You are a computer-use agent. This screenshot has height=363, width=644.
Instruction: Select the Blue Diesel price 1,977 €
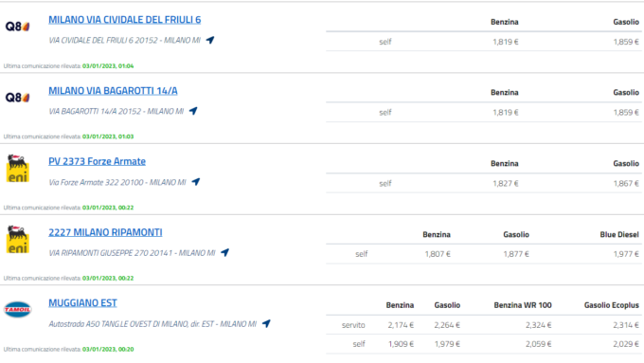point(626,254)
